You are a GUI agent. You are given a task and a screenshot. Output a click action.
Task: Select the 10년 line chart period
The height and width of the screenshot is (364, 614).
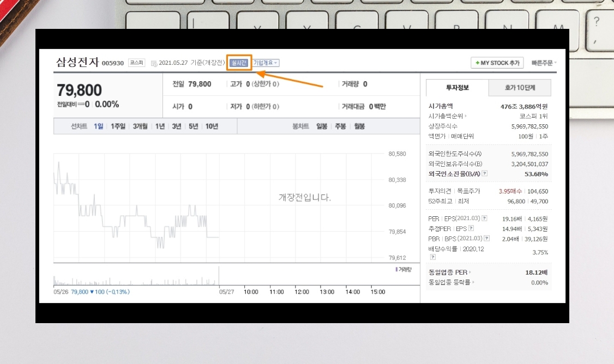(212, 126)
